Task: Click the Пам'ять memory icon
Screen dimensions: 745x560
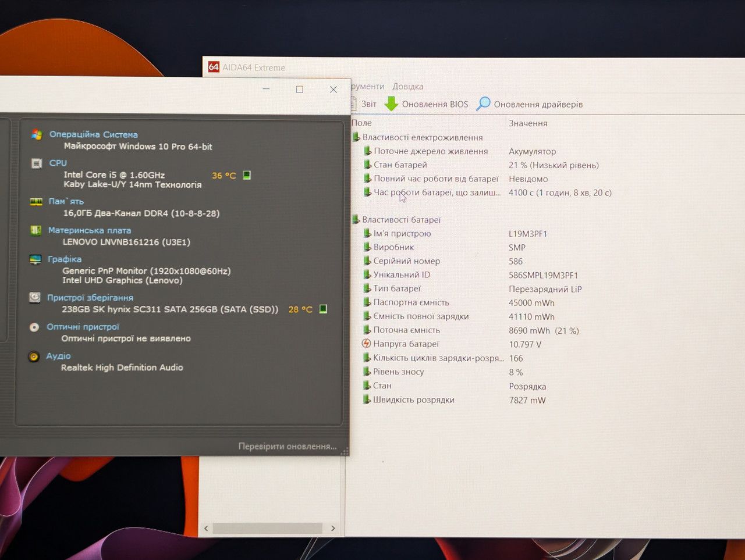Action: click(36, 202)
